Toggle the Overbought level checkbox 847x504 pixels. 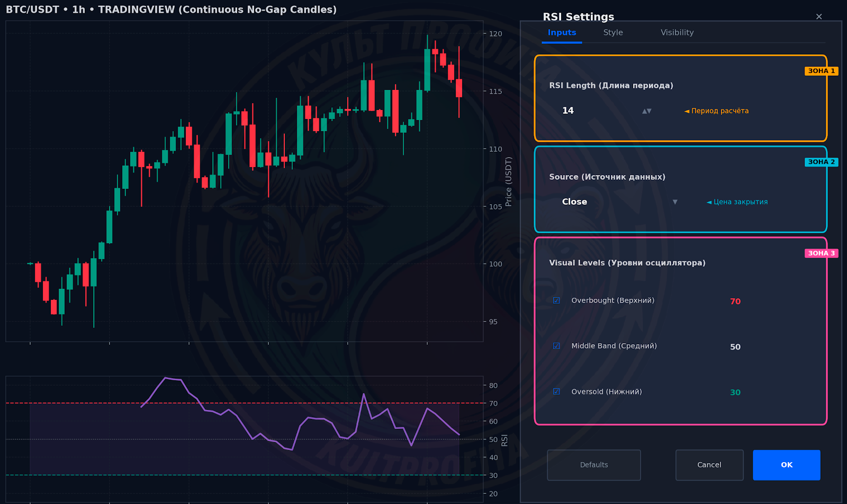[x=556, y=300]
